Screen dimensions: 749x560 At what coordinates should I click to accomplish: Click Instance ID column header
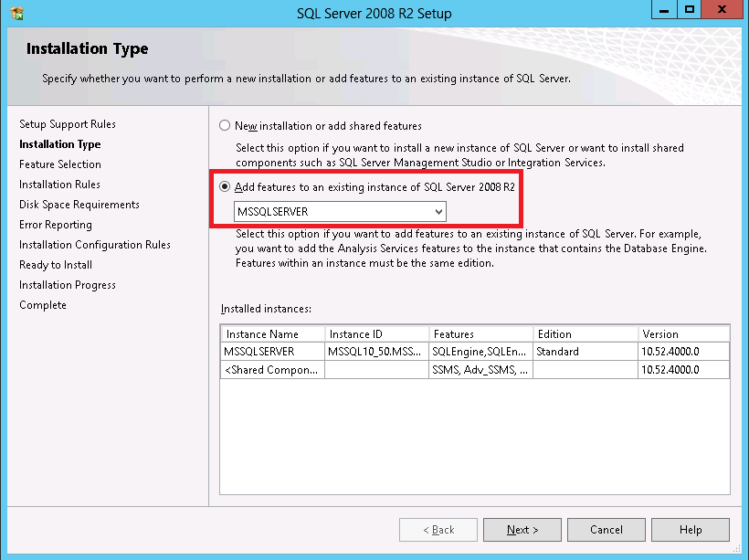coord(376,334)
